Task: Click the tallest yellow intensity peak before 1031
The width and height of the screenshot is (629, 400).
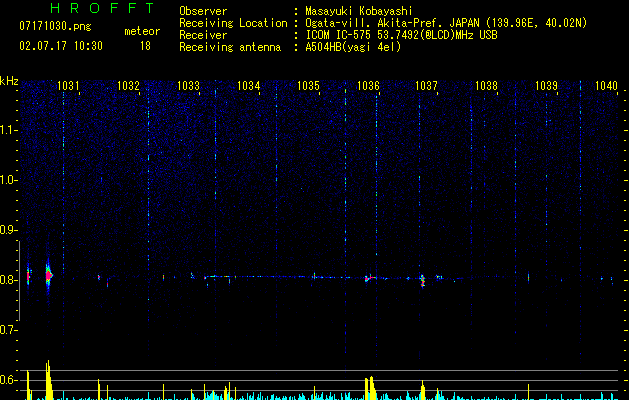Action: (x=49, y=380)
